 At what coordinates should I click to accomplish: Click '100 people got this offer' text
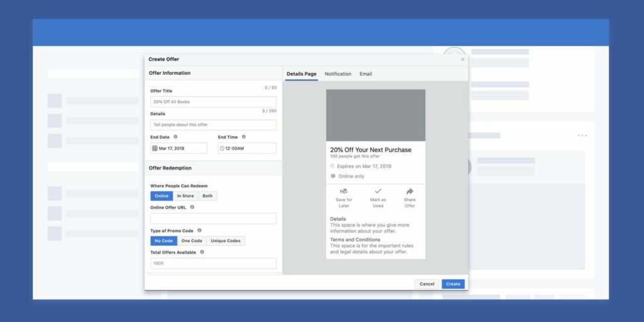coord(355,157)
